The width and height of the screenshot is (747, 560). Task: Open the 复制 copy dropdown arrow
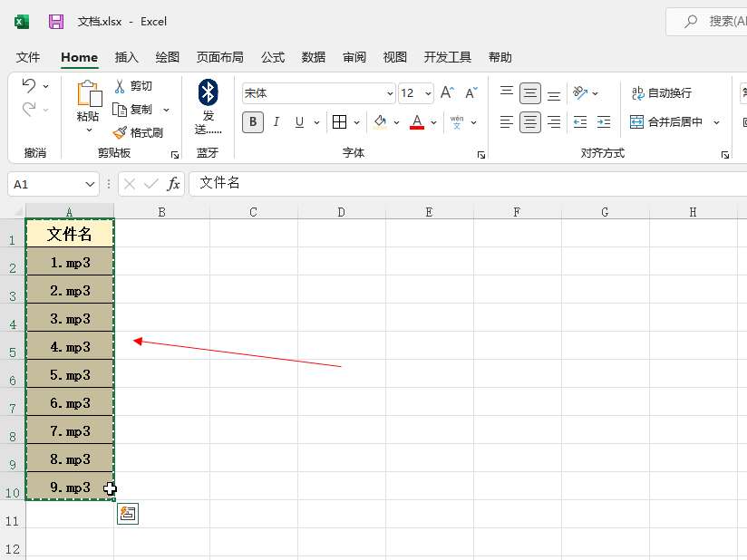tap(166, 110)
